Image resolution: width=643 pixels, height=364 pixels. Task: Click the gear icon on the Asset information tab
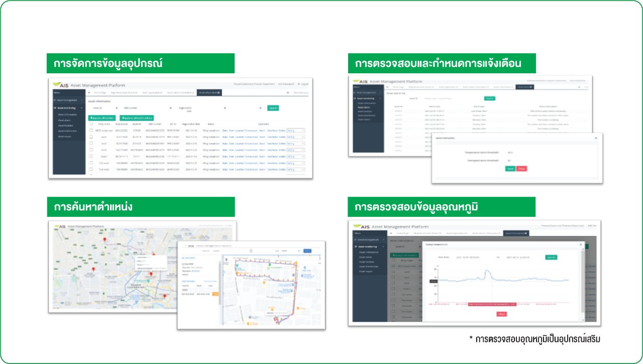click(x=218, y=93)
